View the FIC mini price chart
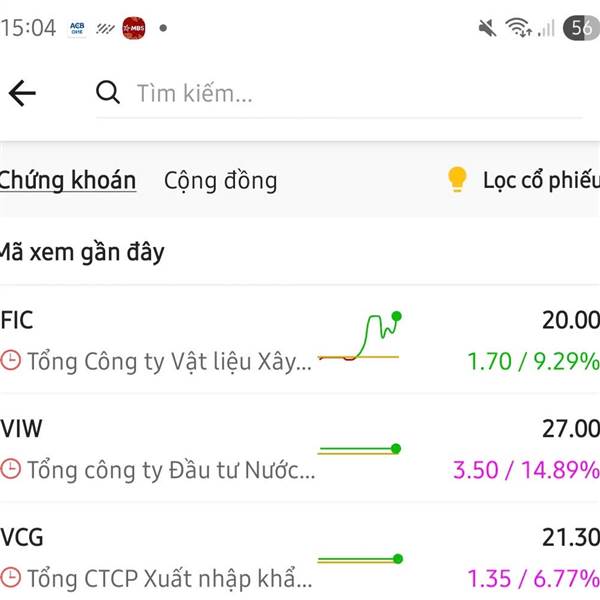Viewport: 600px width, 600px height. (x=360, y=338)
